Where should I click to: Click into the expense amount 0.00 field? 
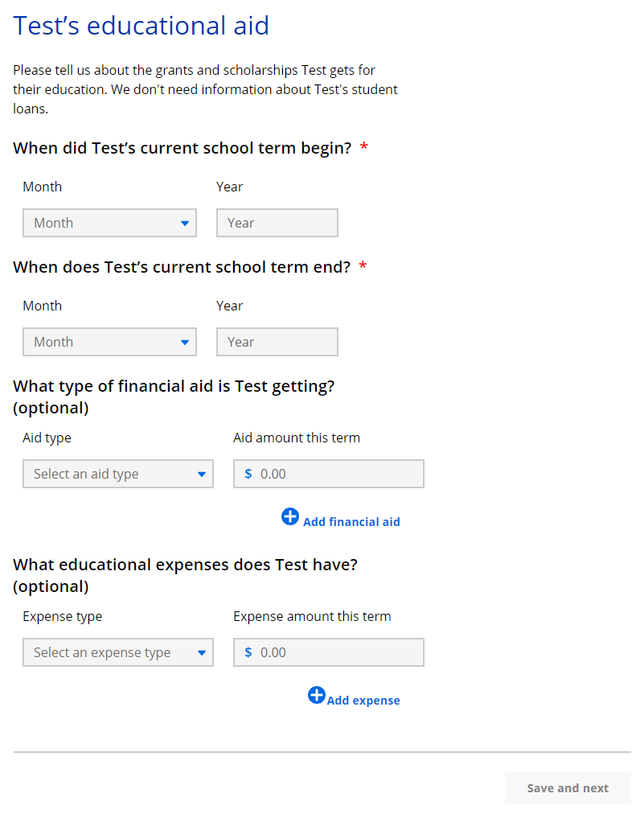pyautogui.click(x=338, y=652)
